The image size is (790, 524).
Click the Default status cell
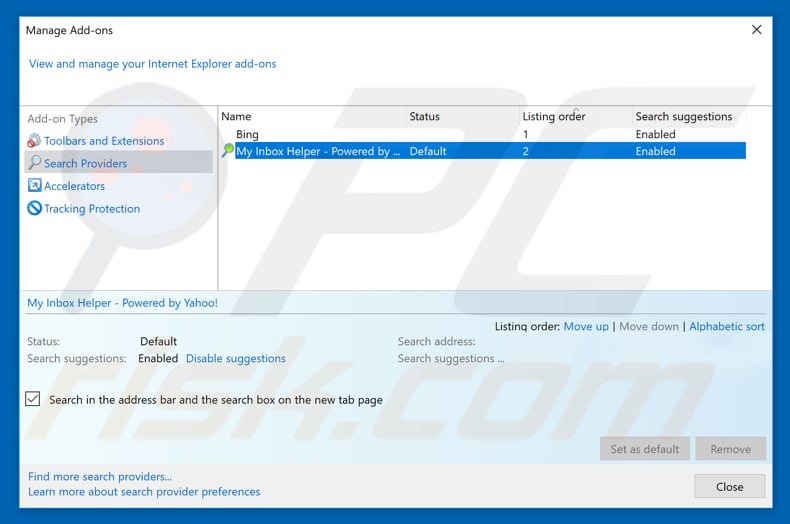(428, 151)
